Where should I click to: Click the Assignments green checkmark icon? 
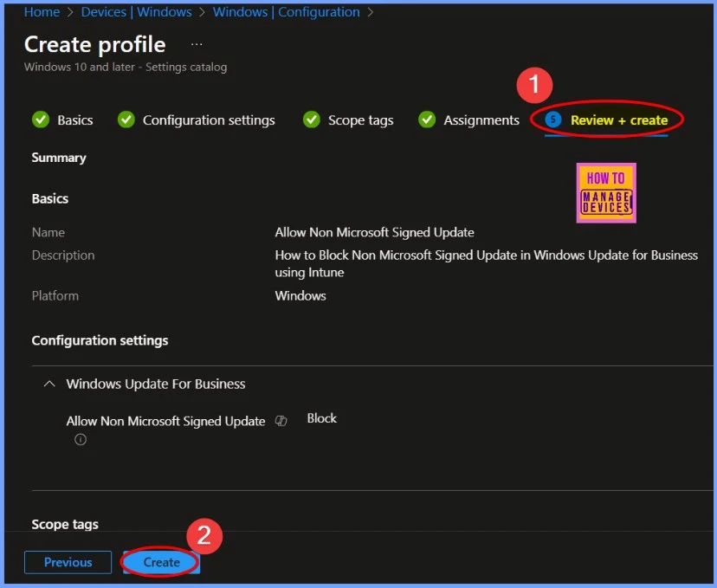427,120
